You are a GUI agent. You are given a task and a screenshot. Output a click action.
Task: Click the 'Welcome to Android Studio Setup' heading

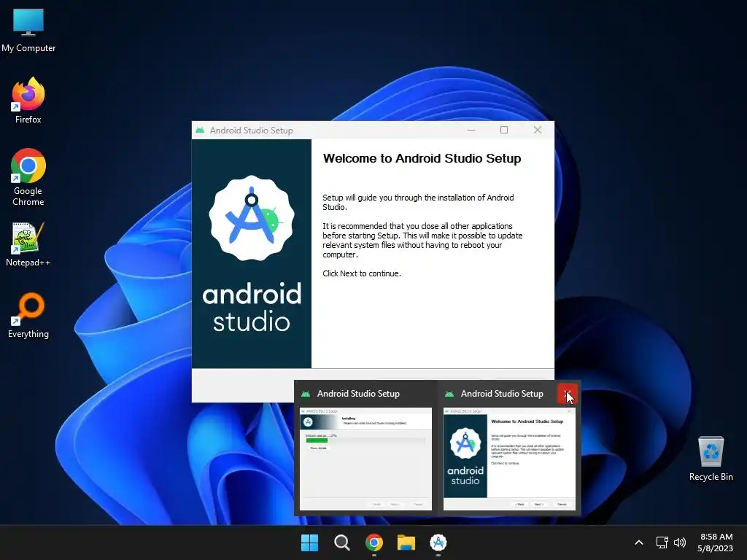tap(422, 158)
